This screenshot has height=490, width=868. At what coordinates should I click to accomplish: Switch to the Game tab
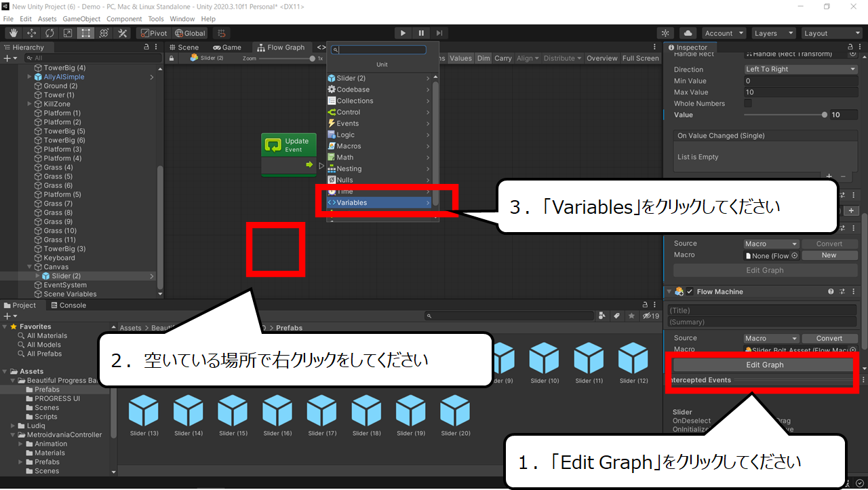227,48
